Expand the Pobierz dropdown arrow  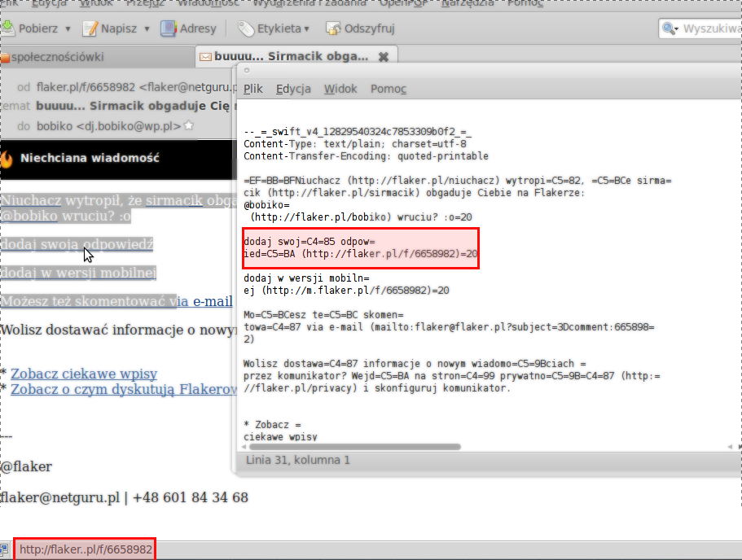tap(68, 28)
